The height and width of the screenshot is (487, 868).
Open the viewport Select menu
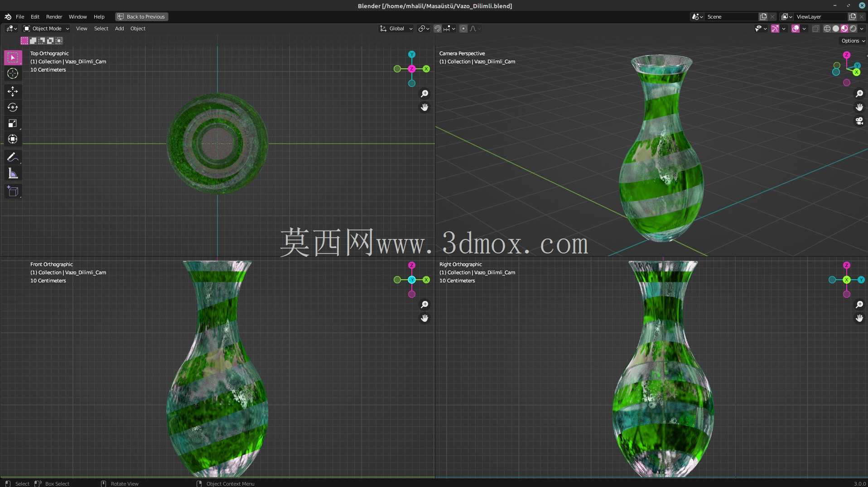pos(101,29)
